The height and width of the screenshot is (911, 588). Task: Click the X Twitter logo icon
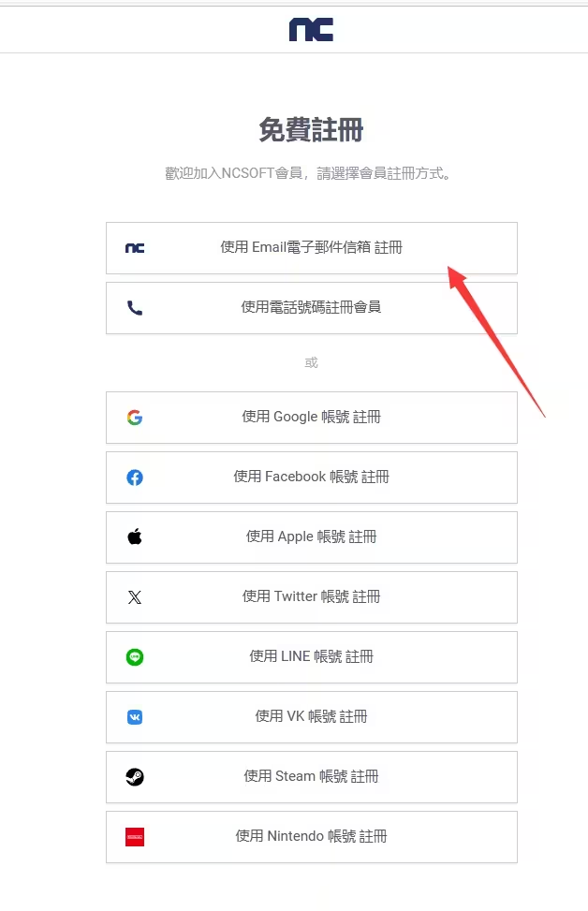135,597
